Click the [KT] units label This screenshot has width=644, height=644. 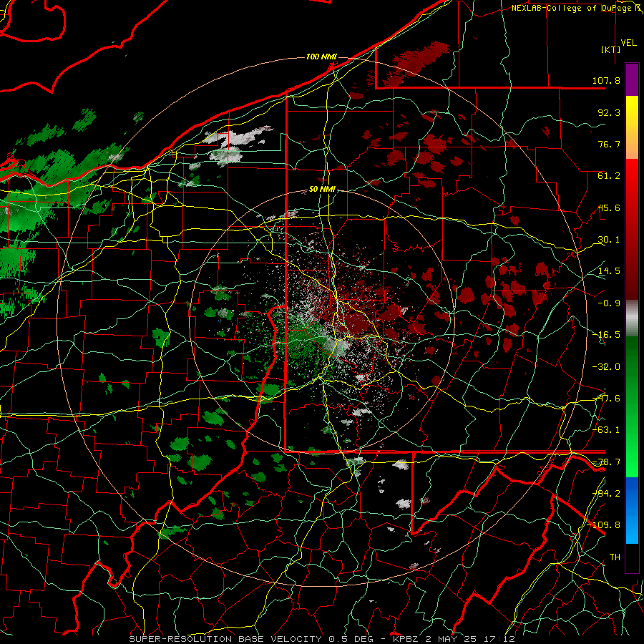click(x=611, y=49)
